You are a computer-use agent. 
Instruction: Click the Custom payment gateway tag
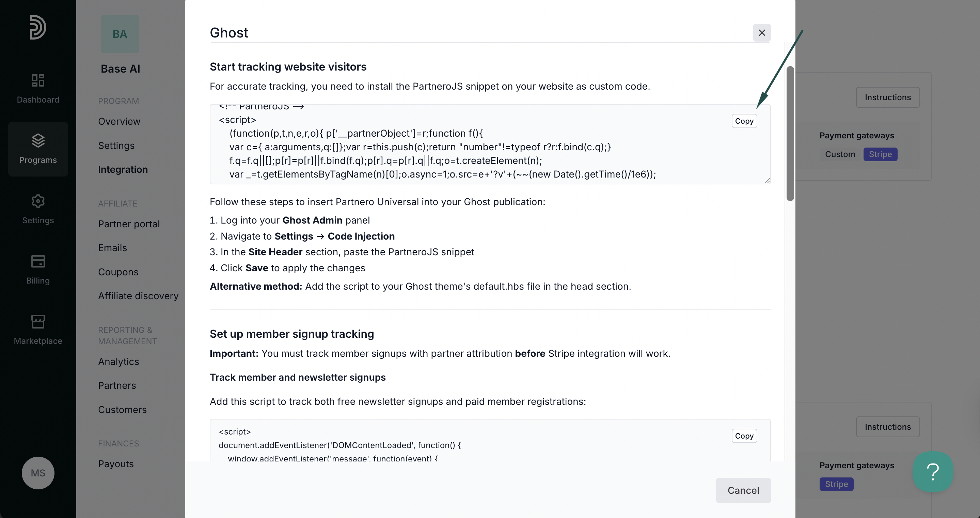pos(840,154)
